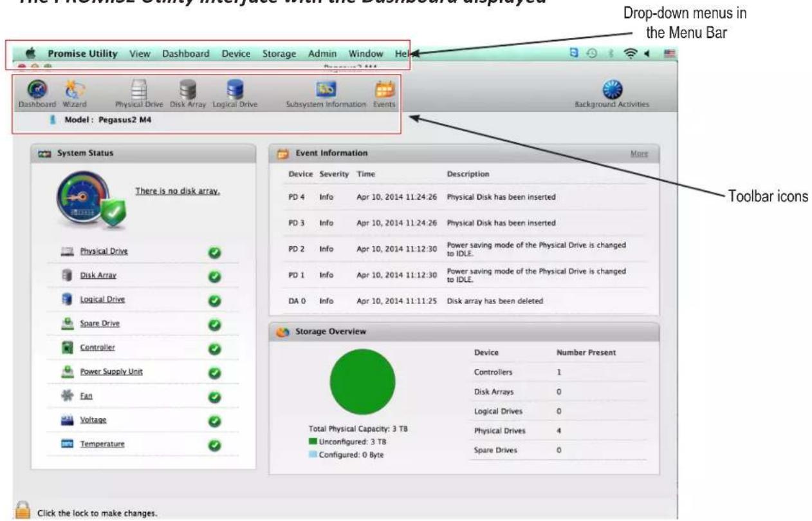Select the PD 4 event row
The image size is (812, 521).
tap(465, 197)
